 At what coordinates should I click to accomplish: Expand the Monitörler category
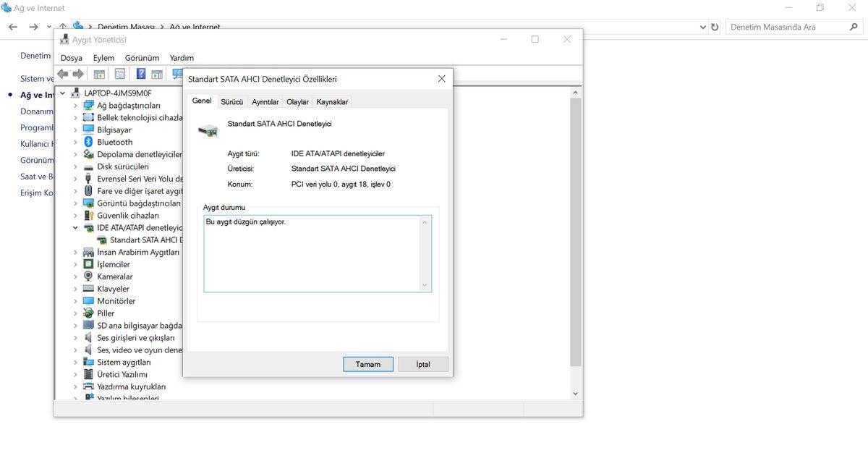(75, 300)
